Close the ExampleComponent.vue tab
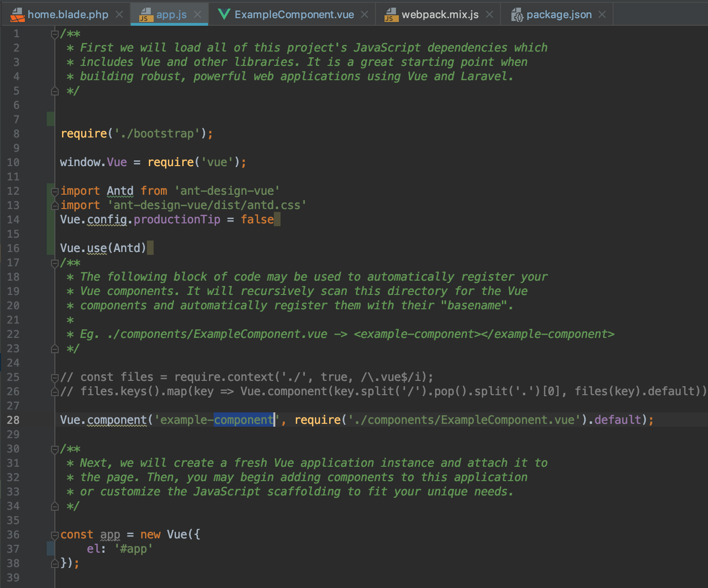The width and height of the screenshot is (708, 588). 364,14
